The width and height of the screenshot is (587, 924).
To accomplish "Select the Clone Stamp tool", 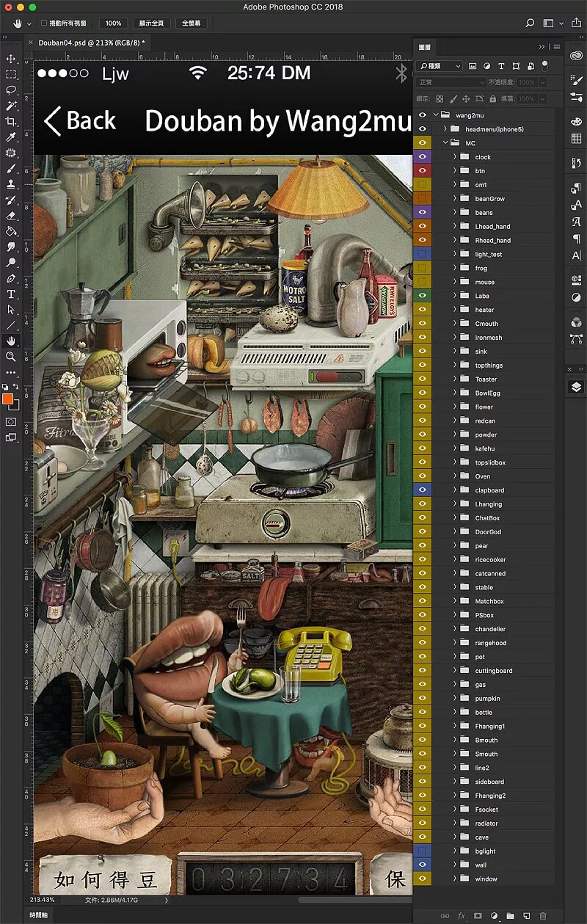I will click(10, 184).
